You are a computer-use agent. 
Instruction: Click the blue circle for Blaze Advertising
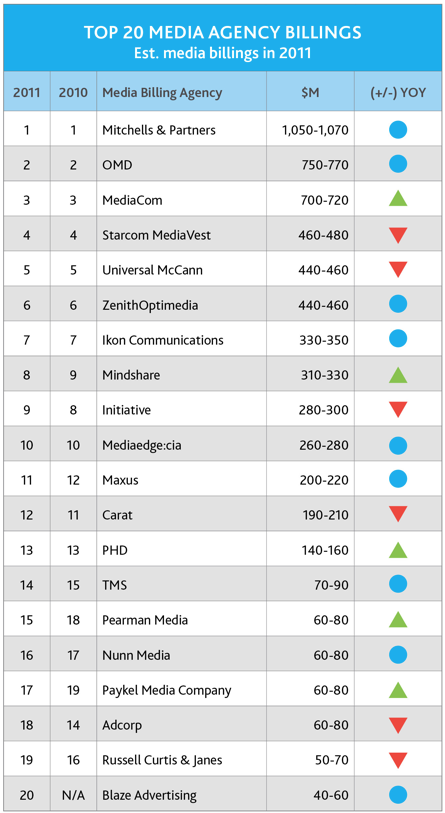pos(398,795)
